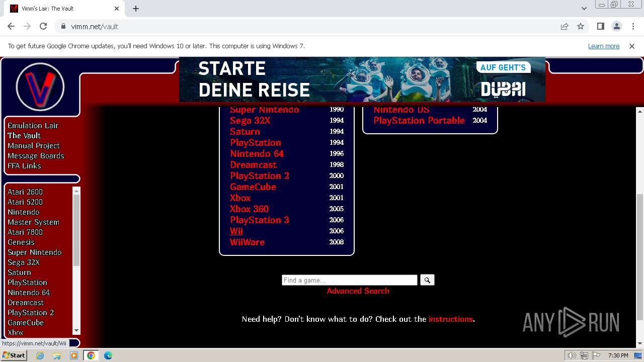Reload the page with the refresh icon
The width and height of the screenshot is (644, 362).
(x=43, y=26)
